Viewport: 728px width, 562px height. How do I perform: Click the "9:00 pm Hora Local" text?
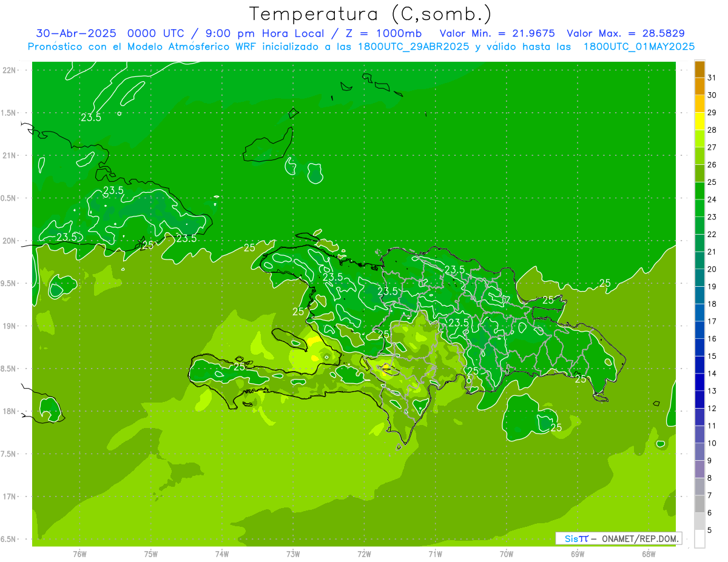266,33
